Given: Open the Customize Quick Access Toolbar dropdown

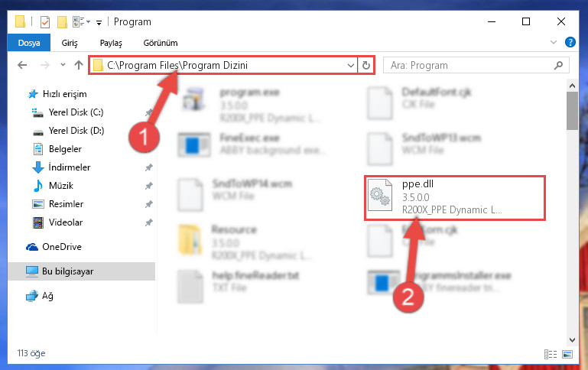Looking at the screenshot, I should point(99,23).
